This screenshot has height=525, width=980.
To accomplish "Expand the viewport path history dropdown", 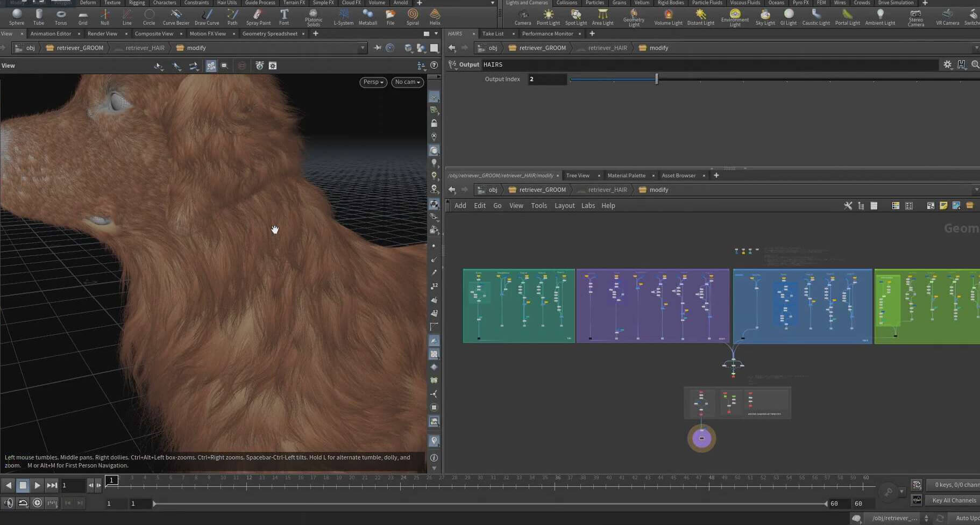I will (363, 48).
